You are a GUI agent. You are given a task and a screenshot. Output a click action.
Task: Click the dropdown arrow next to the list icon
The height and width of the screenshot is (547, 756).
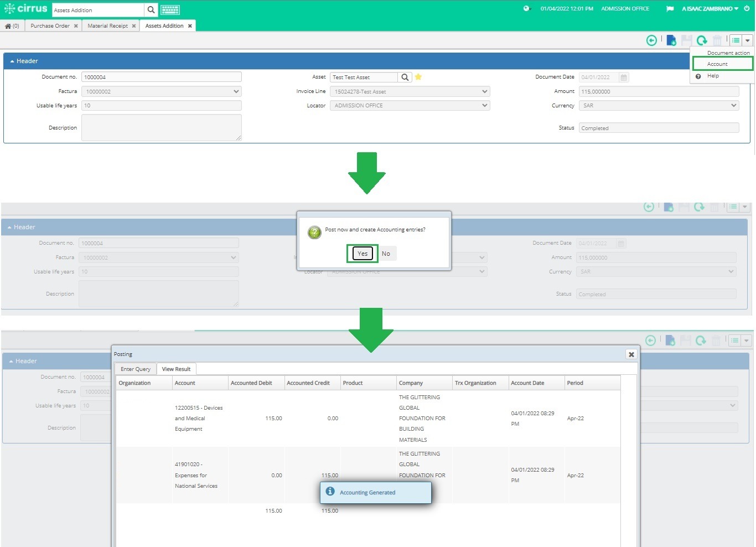coord(748,40)
